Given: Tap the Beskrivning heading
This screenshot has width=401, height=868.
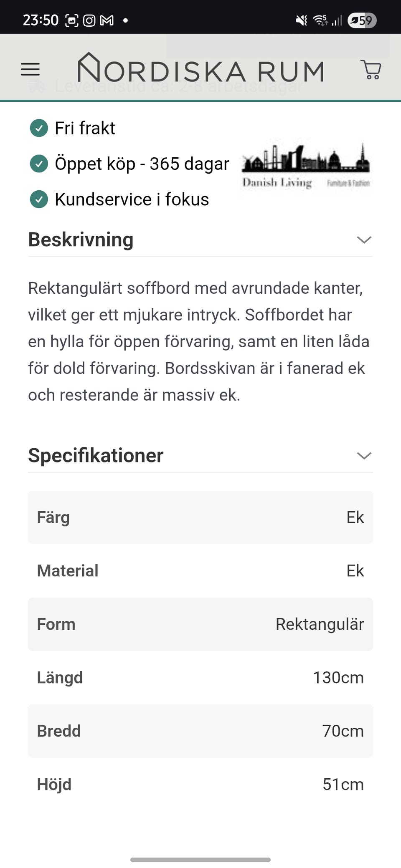Looking at the screenshot, I should pos(81,240).
